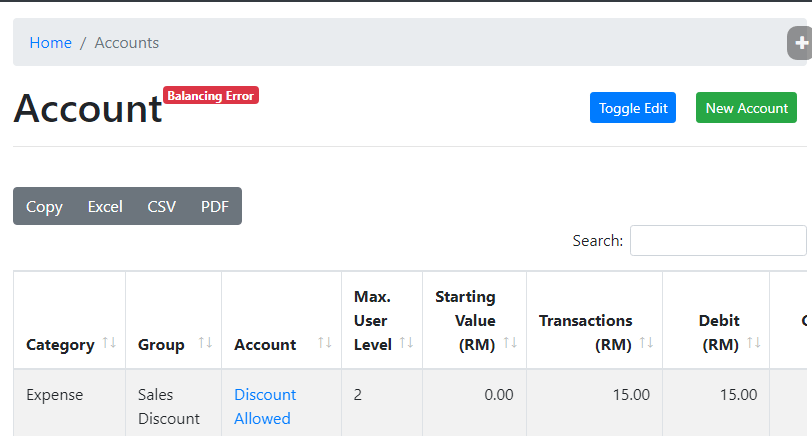Sort by Max. User Level arrows
812x436 pixels.
[x=406, y=343]
